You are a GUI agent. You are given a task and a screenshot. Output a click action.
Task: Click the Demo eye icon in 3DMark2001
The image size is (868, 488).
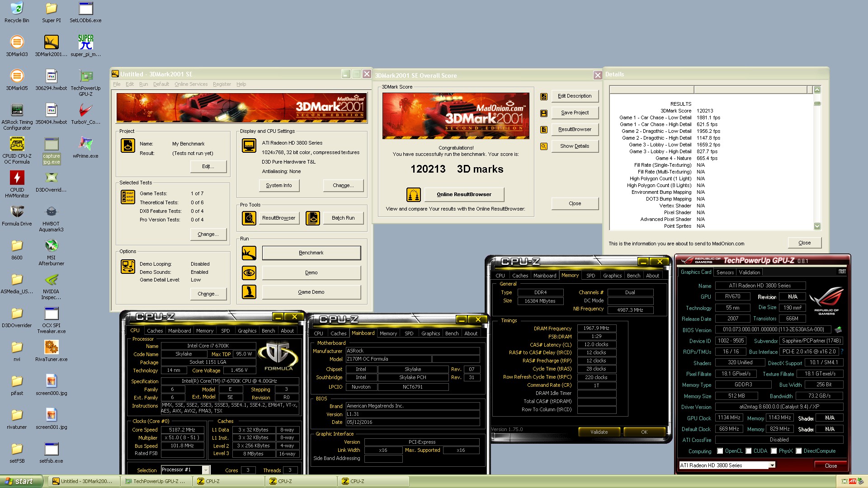point(249,272)
